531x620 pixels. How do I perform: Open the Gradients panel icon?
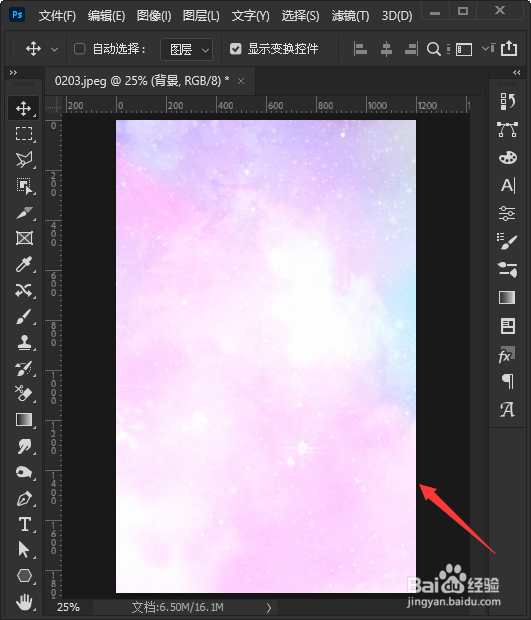507,297
